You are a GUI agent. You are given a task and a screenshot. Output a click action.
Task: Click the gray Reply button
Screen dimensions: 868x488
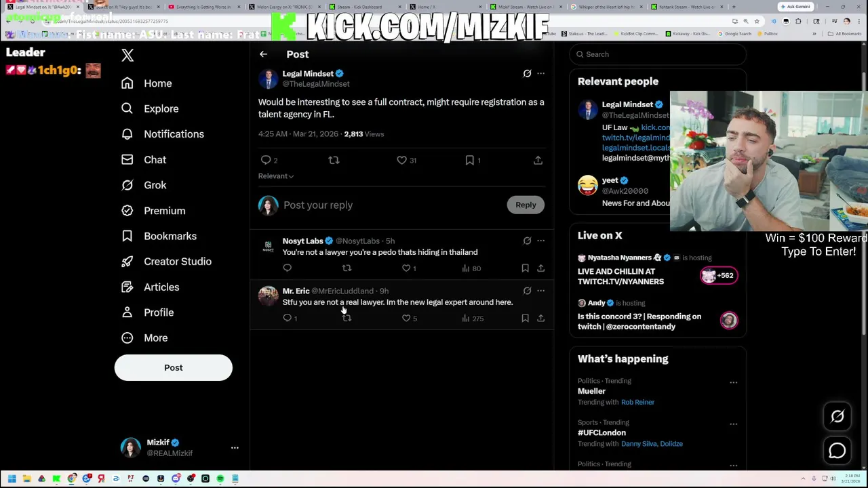click(526, 205)
